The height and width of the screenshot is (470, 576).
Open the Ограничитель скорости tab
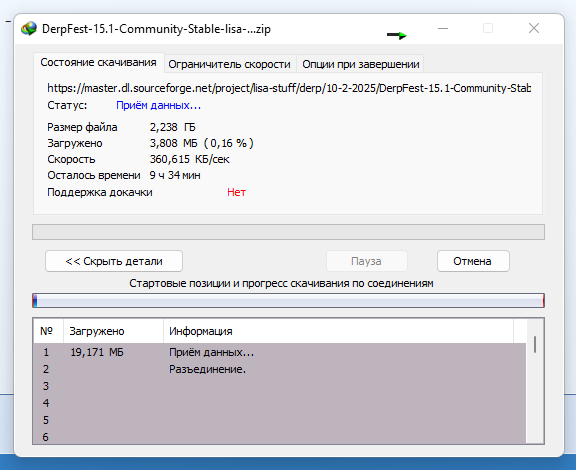pyautogui.click(x=230, y=64)
